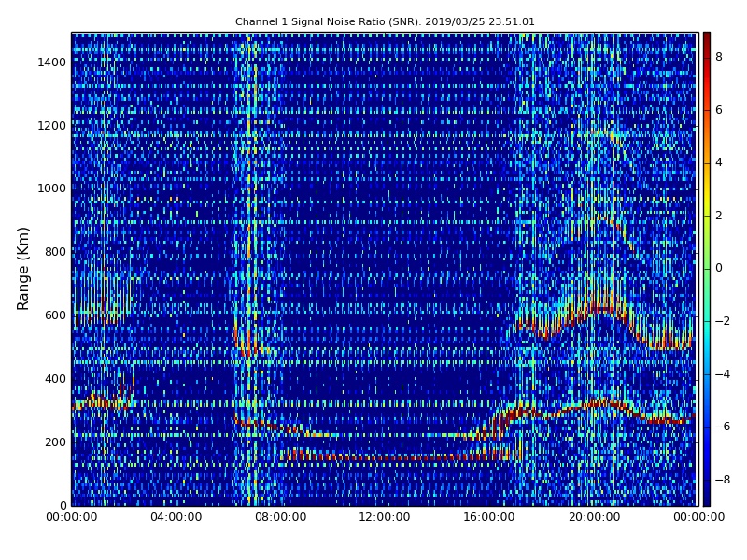Image resolution: width=747 pixels, height=560 pixels.
Task: Click the colorbar tick label 0
Action: pyautogui.click(x=719, y=268)
